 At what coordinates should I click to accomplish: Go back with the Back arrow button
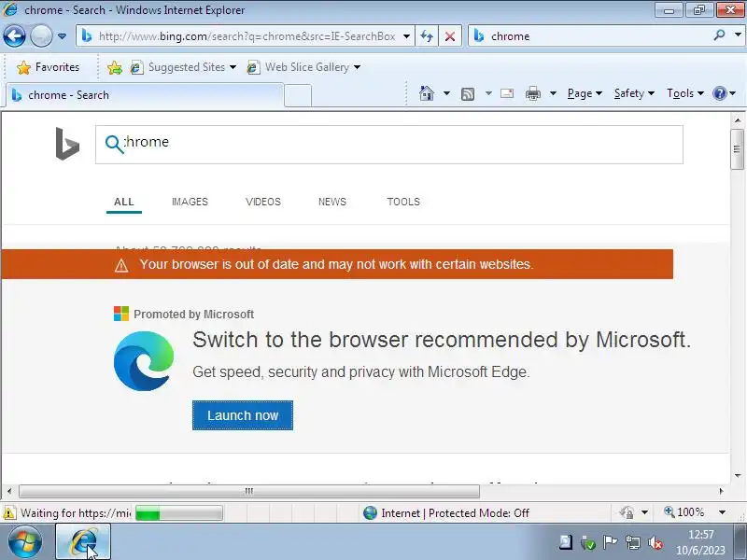coord(14,36)
